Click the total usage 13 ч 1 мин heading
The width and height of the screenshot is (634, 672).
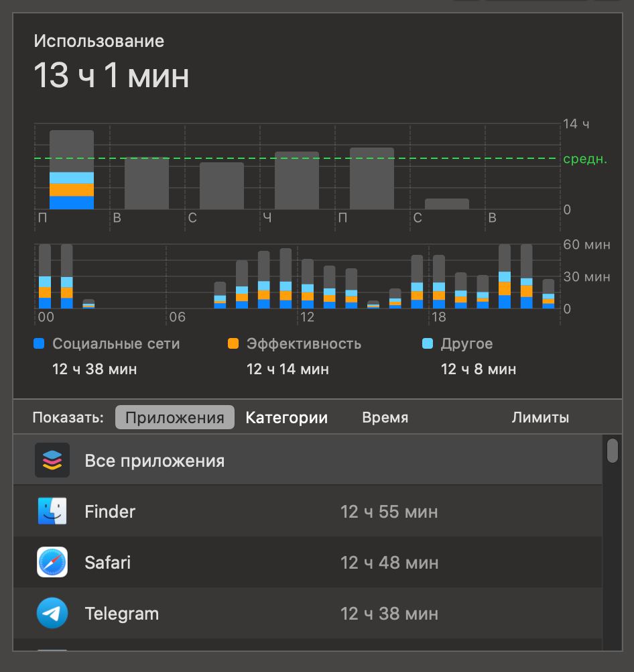point(111,75)
